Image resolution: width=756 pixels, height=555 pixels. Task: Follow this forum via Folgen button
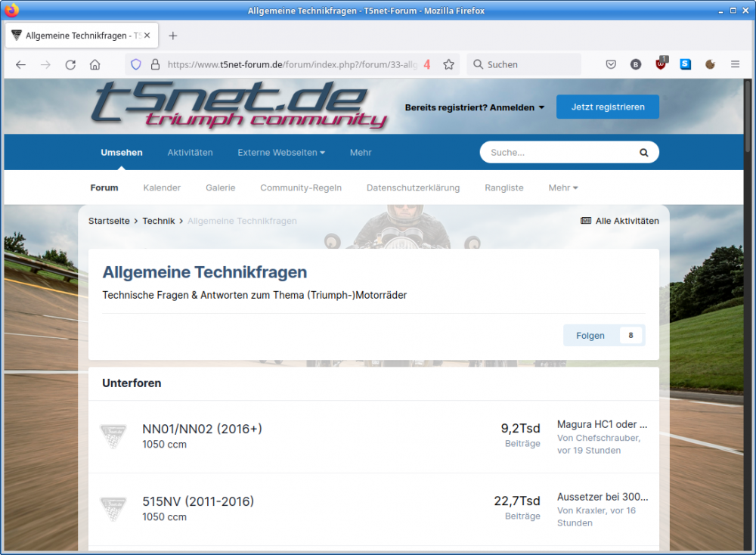click(x=590, y=336)
